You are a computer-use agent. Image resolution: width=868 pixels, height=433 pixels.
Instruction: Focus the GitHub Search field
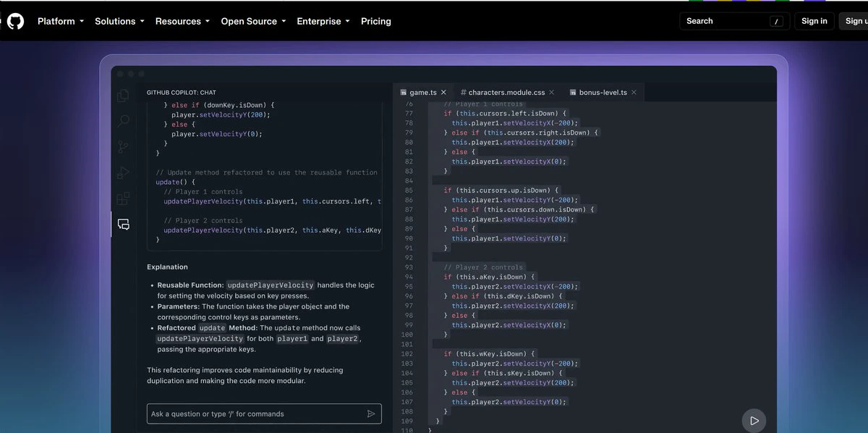coord(734,21)
